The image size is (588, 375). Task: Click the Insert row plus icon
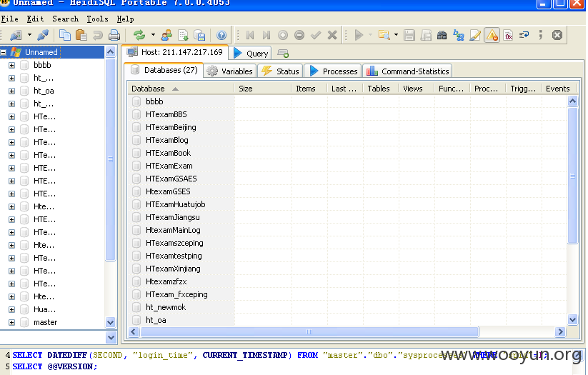point(283,35)
